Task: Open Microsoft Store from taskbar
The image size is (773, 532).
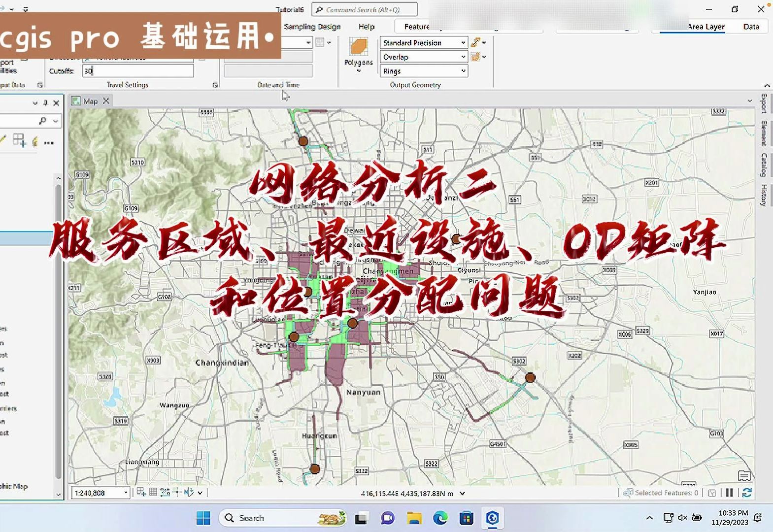Action: [466, 518]
